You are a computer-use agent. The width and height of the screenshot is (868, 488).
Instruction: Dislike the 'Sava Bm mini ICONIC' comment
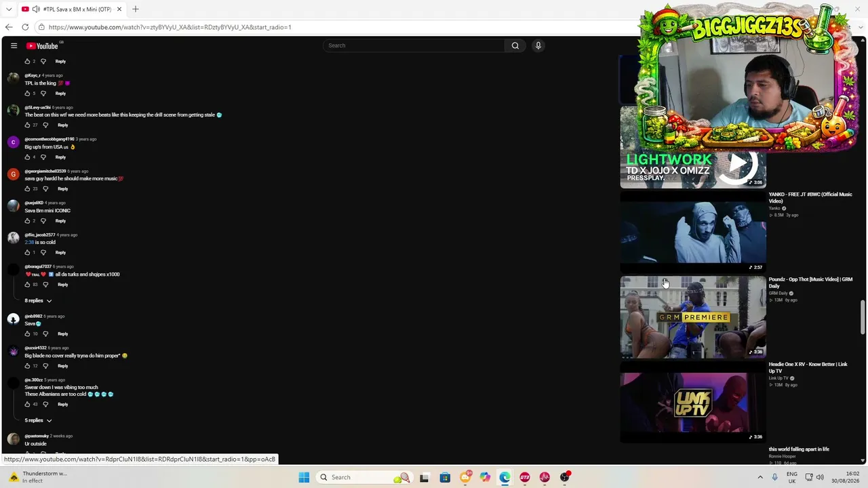click(x=43, y=221)
